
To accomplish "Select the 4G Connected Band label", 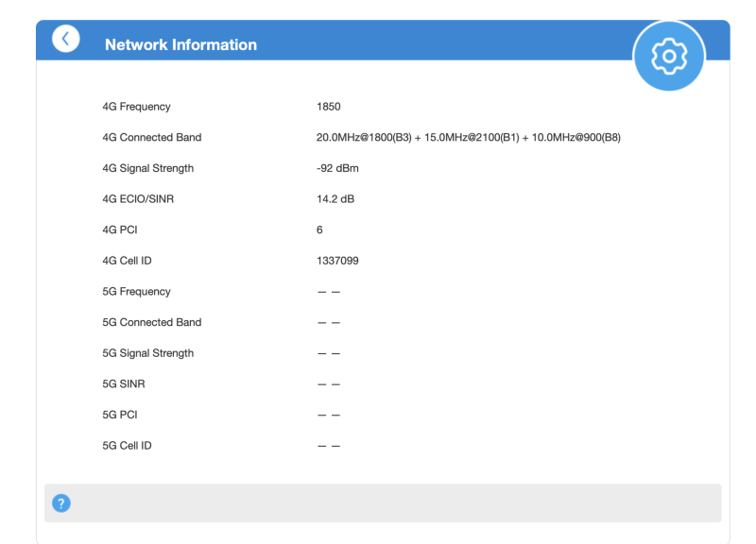I will pos(152,137).
